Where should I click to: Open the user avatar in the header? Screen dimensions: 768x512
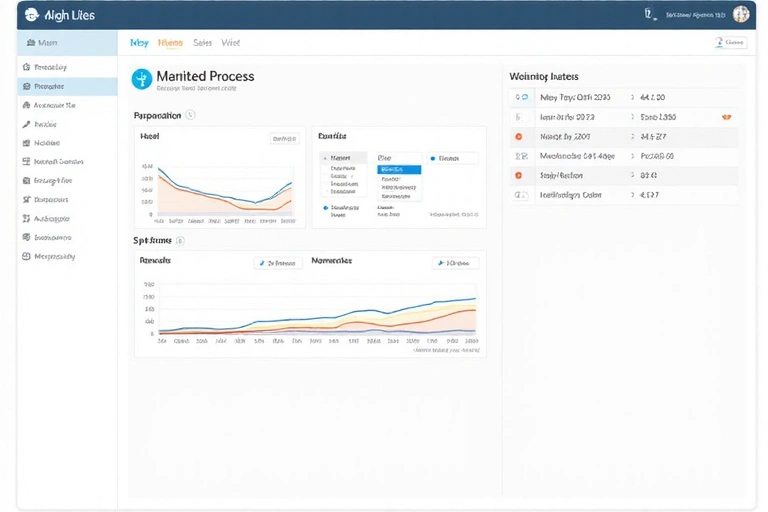pos(741,14)
